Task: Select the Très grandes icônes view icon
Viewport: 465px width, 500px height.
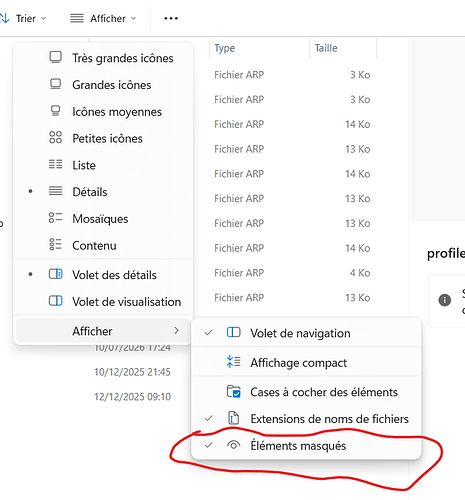Action: 56,57
